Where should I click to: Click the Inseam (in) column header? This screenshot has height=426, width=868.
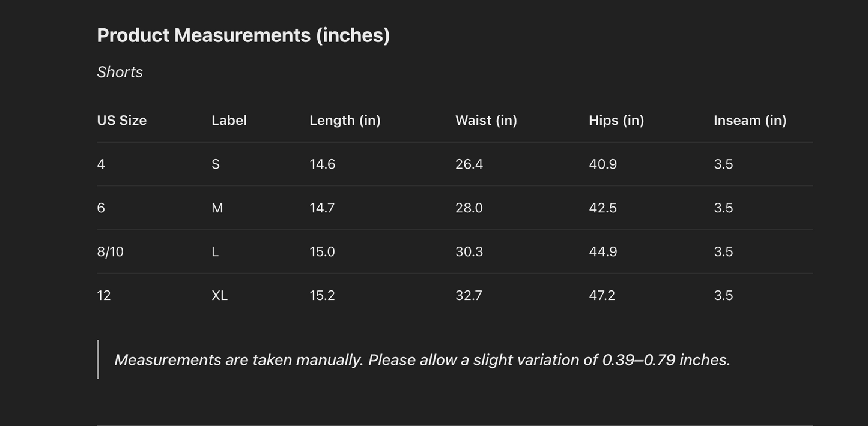pos(750,120)
